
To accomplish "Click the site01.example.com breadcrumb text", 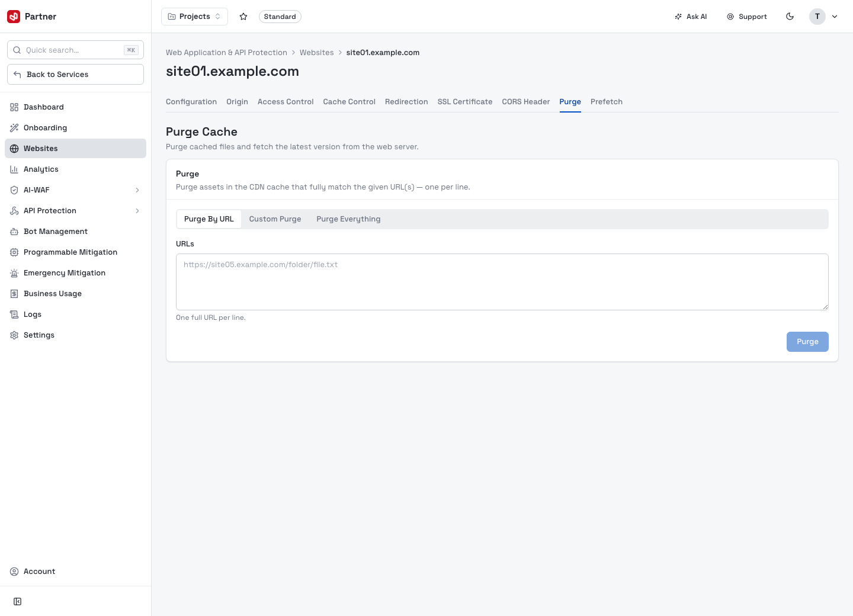I will [383, 53].
